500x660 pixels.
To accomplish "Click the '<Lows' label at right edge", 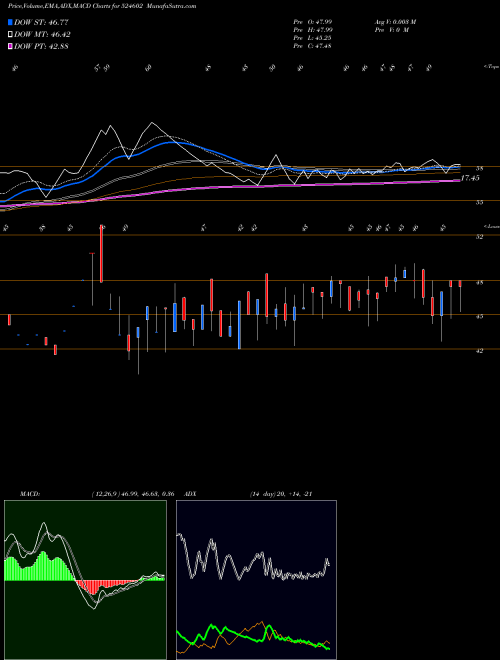I will (x=491, y=226).
